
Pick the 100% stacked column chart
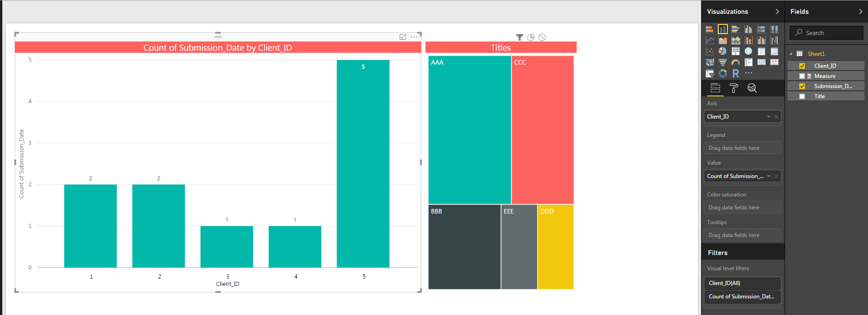click(774, 29)
